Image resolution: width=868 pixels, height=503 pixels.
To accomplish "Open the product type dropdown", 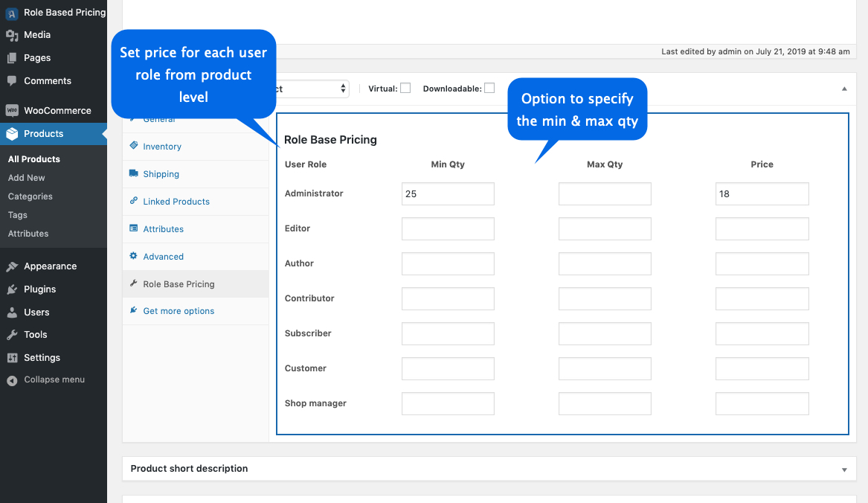I will 309,89.
